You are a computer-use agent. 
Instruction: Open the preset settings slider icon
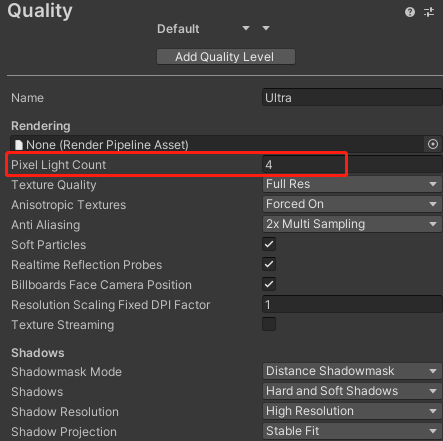pyautogui.click(x=429, y=12)
